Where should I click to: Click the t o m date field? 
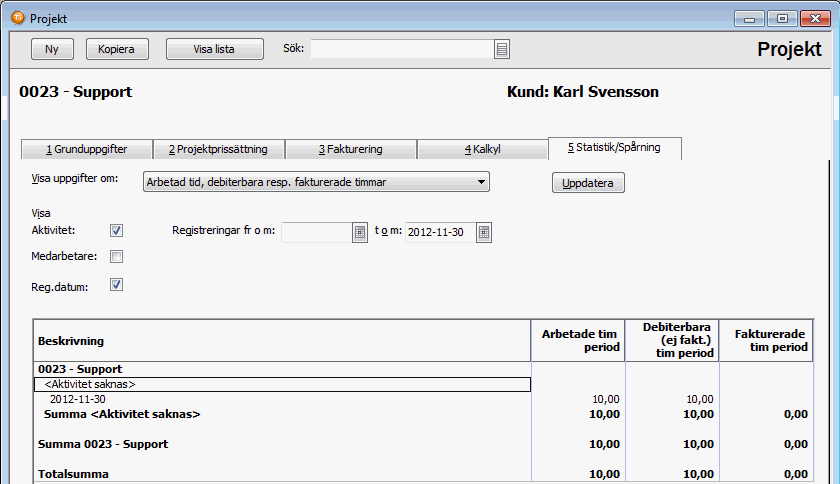439,232
